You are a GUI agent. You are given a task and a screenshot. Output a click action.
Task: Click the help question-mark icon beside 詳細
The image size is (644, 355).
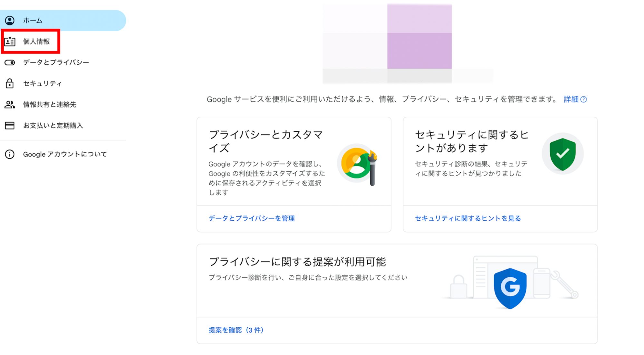coord(583,100)
